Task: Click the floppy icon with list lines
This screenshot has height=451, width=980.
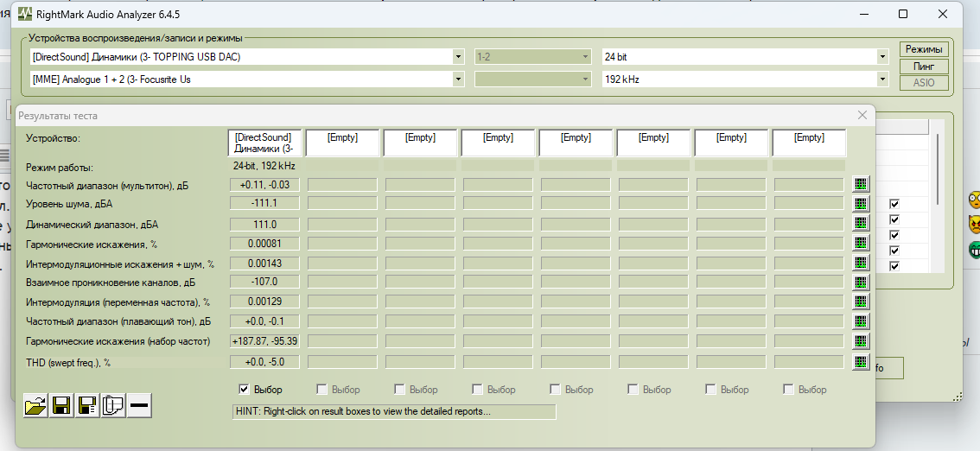Action: 87,404
